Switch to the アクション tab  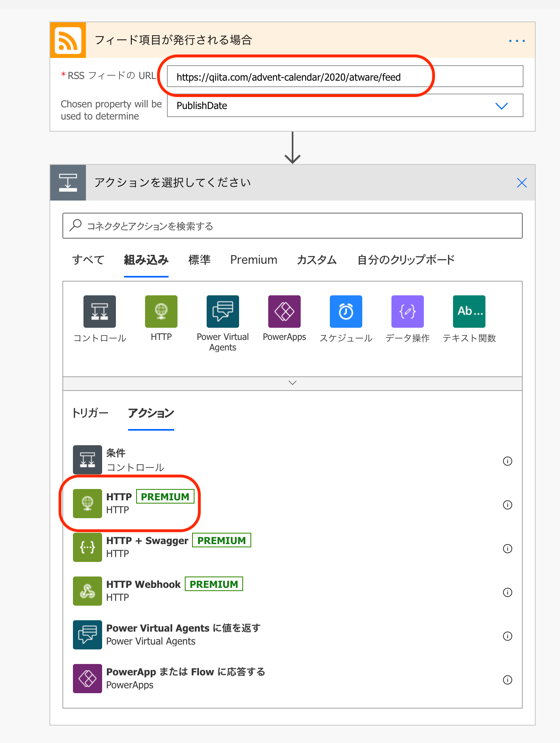pos(151,413)
